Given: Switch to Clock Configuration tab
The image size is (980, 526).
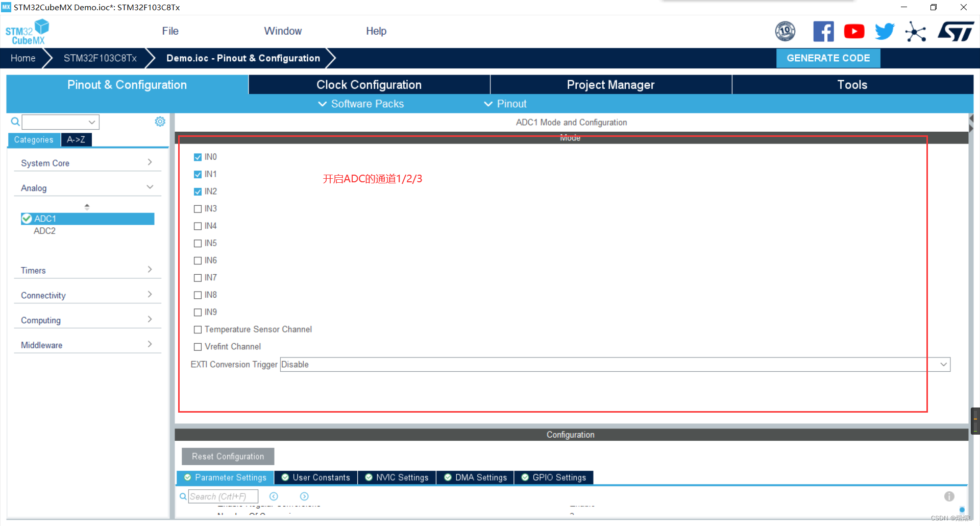Looking at the screenshot, I should (x=369, y=85).
